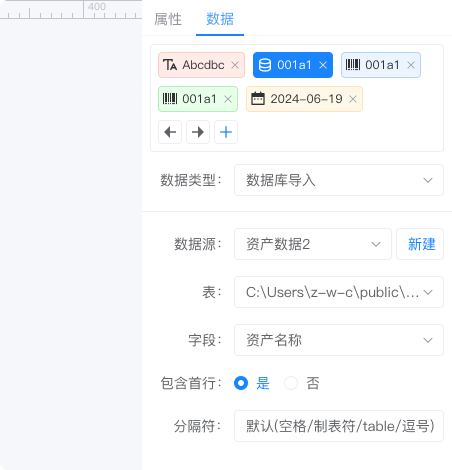Move selected tag left with arrow

170,132
